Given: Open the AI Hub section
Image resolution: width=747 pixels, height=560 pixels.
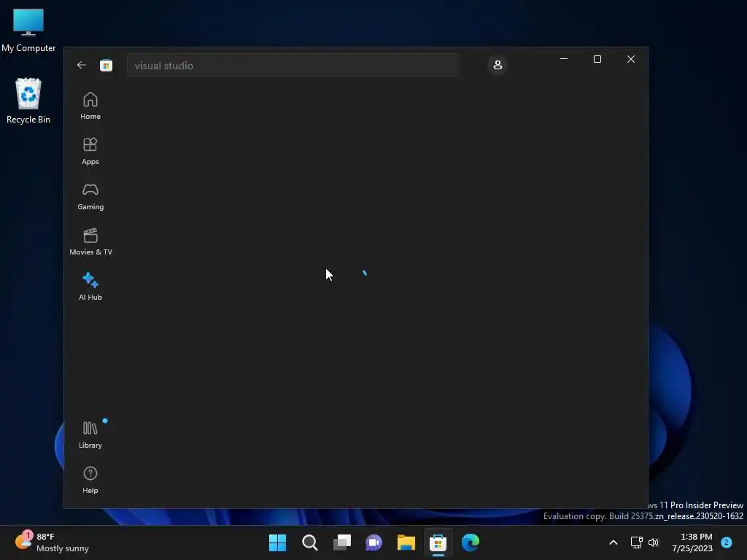Looking at the screenshot, I should (90, 287).
